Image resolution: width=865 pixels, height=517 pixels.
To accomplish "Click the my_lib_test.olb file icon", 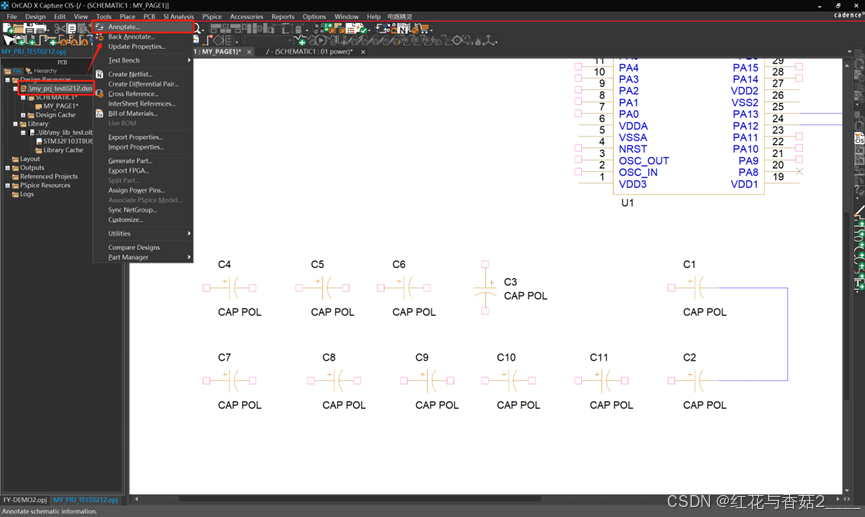I will tap(32, 132).
